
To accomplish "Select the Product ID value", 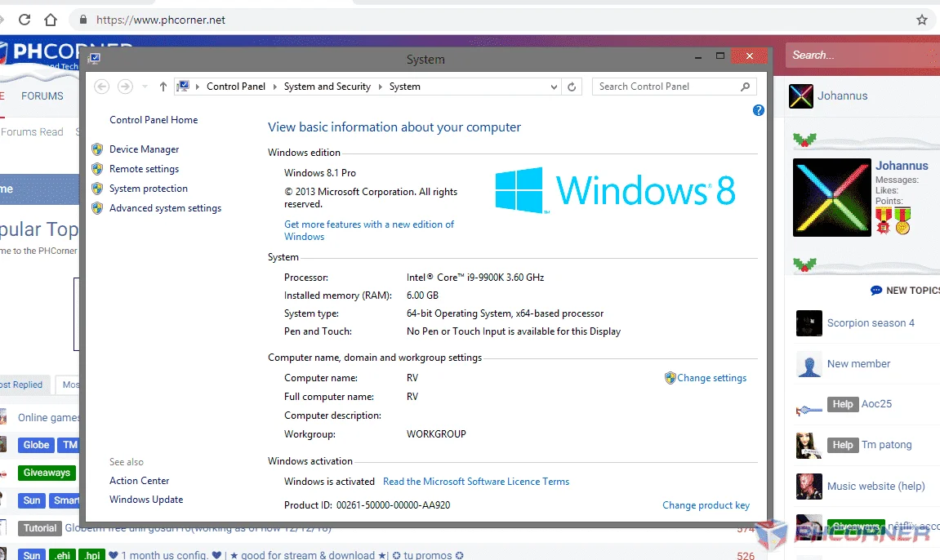I will click(394, 505).
